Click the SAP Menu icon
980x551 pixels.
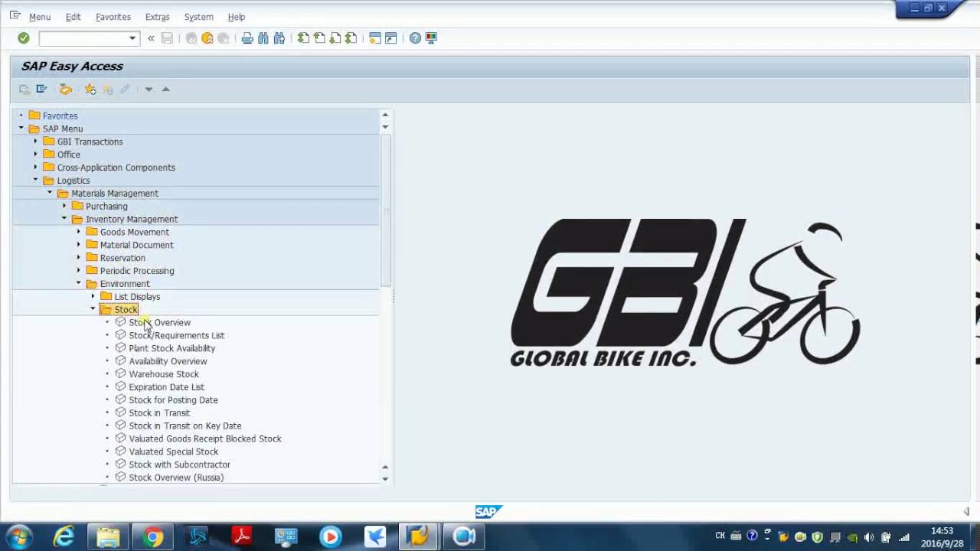tap(41, 90)
